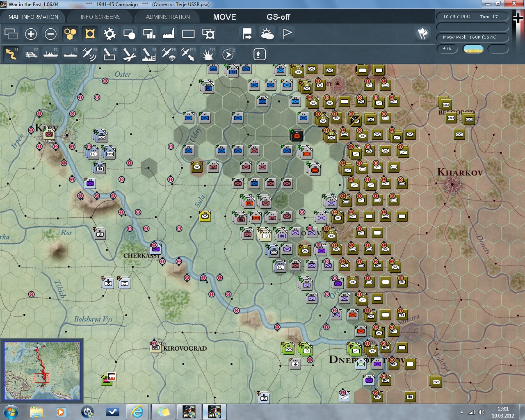
Task: Select the purple unit at Cherkassy
Action: (x=156, y=248)
